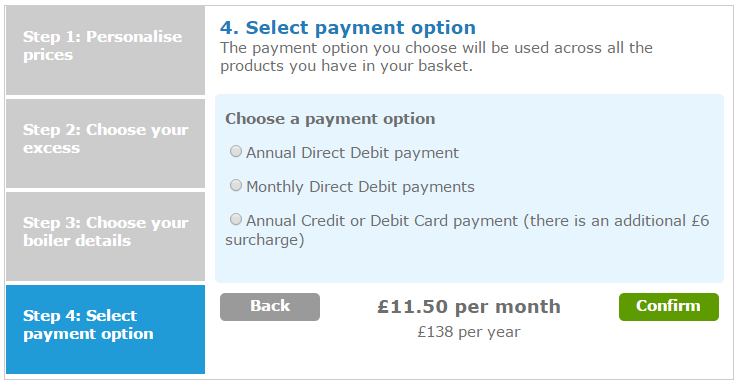Choose the Monthly Direct Debit payments radio button
Screen dimensions: 738x385
(236, 185)
